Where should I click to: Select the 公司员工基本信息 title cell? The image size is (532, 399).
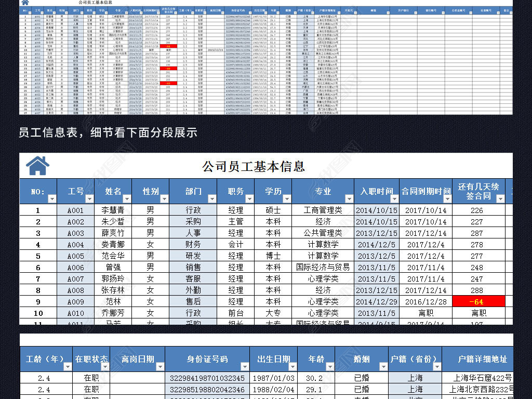tap(253, 166)
